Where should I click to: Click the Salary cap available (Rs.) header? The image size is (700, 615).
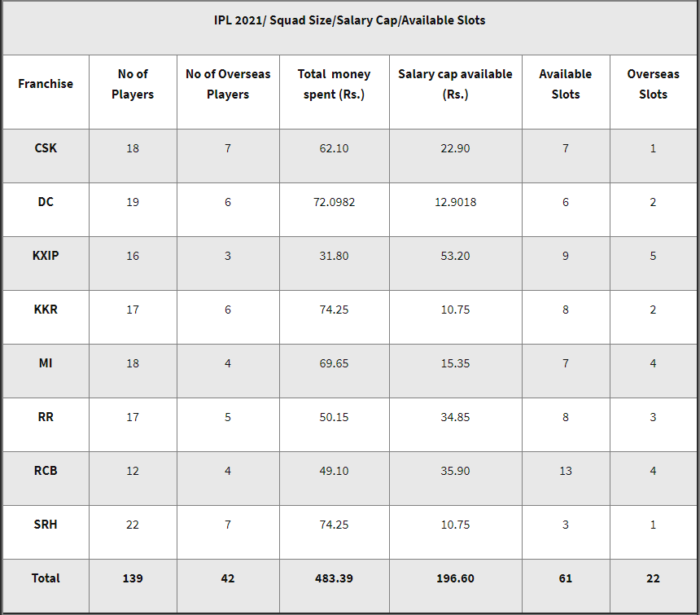pos(455,84)
